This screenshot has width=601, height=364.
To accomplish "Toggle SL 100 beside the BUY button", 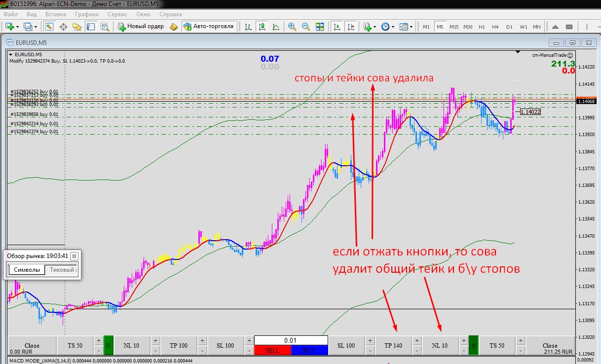I will coord(346,345).
